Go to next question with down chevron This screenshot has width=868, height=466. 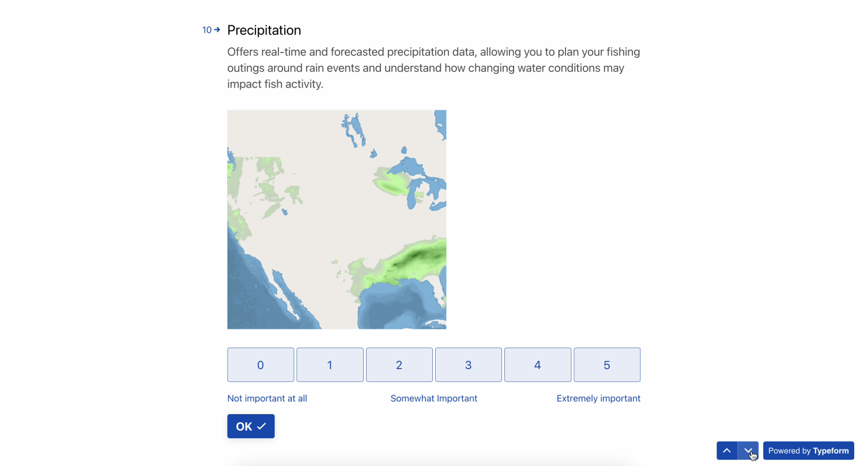(748, 450)
